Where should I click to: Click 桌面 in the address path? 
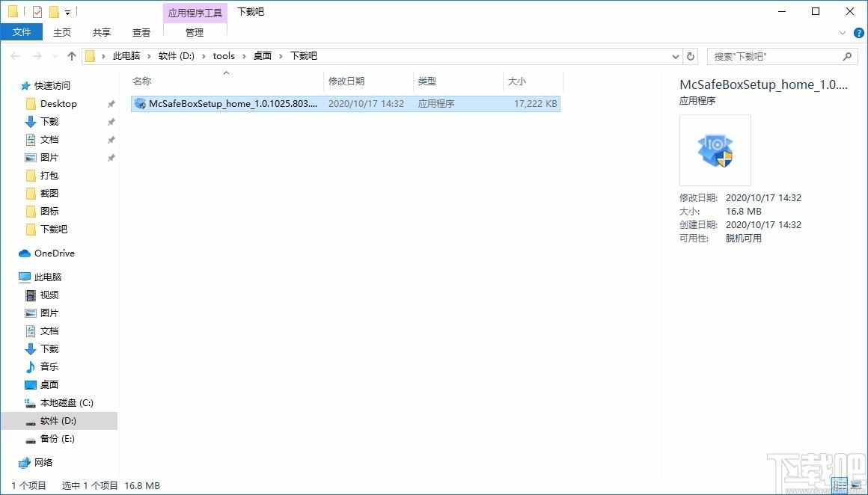coord(263,56)
